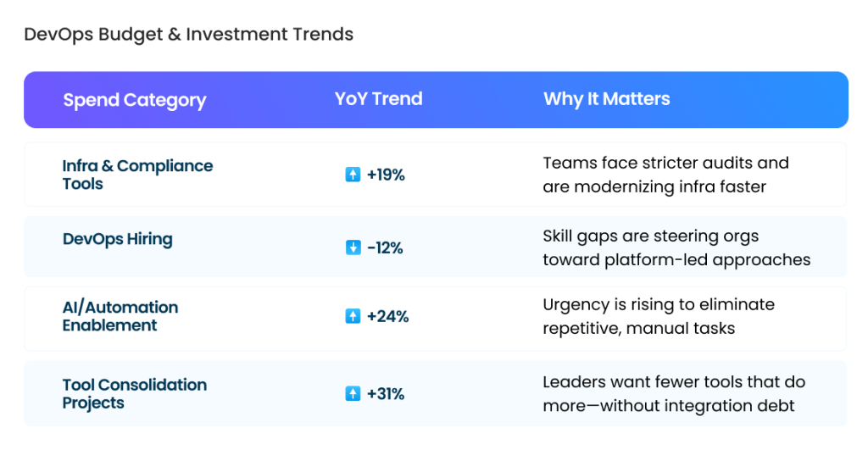The height and width of the screenshot is (450, 868).
Task: Click the Infra & Compliance Tools row label
Action: click(x=137, y=175)
